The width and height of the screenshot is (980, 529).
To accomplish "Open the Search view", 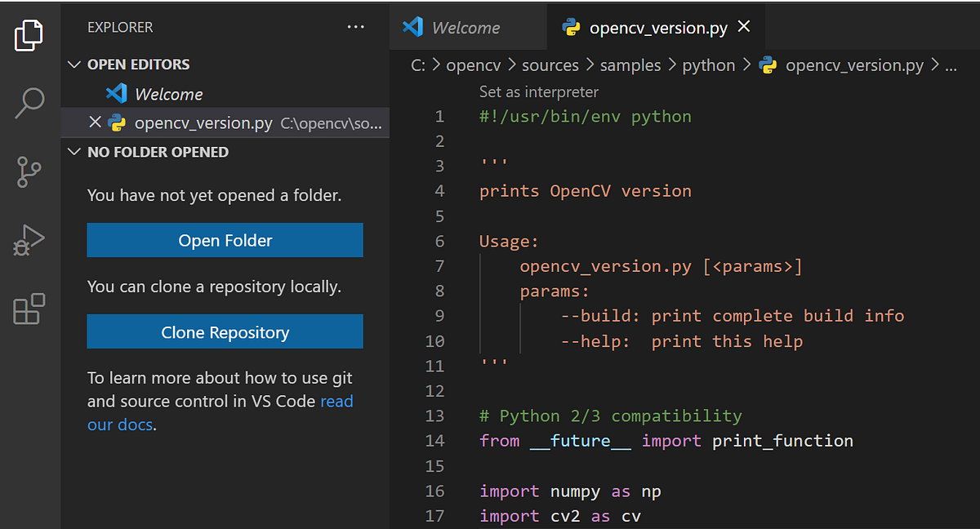I will pyautogui.click(x=29, y=103).
